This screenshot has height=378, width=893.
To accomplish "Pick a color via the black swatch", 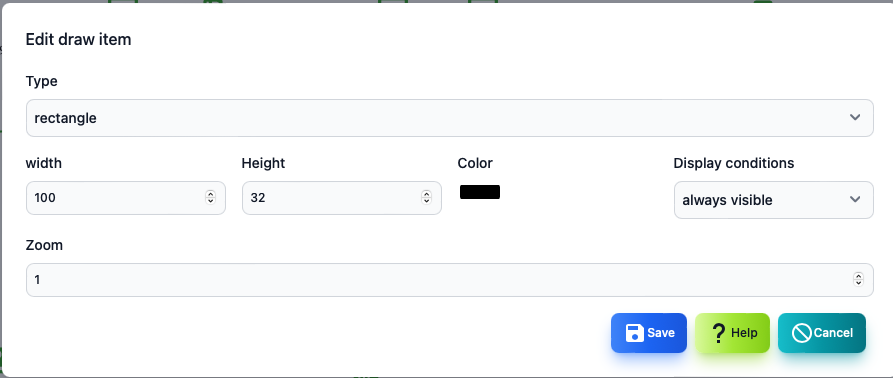I will pos(480,192).
